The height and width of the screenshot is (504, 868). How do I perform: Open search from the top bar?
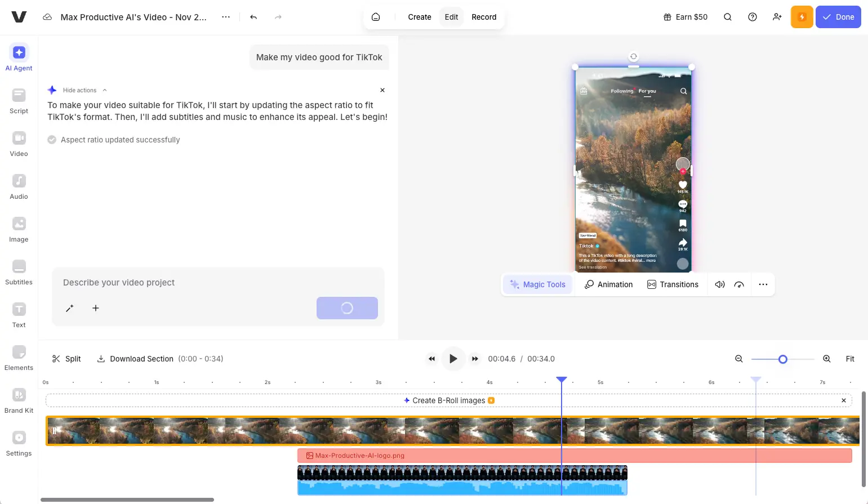point(727,17)
